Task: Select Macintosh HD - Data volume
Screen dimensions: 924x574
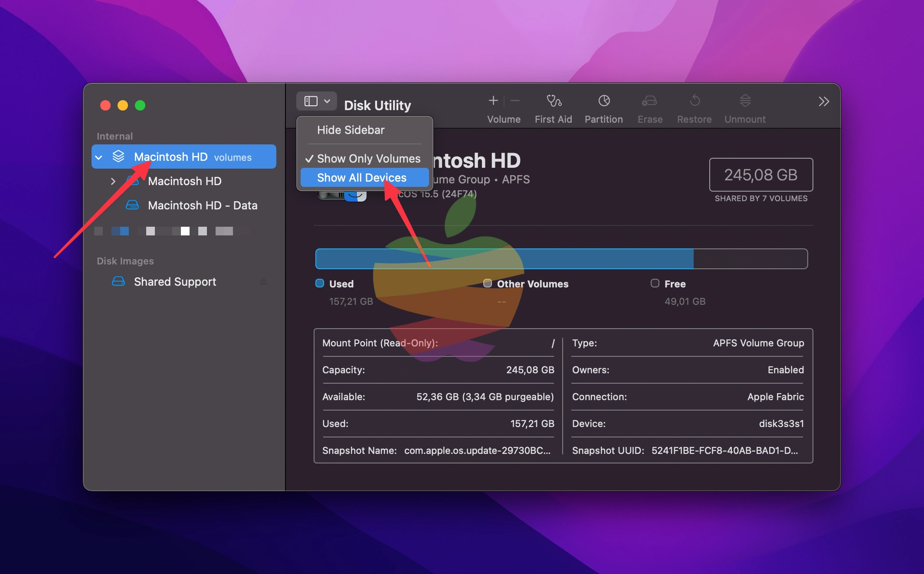Action: [x=184, y=205]
